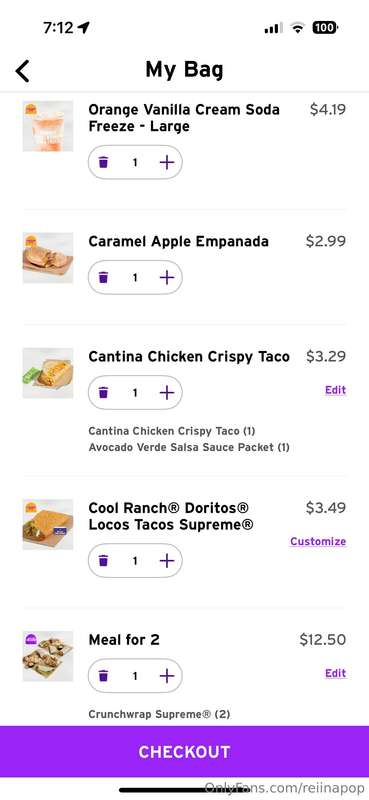The image size is (369, 800).
Task: Remove Meal for 2 using trash icon
Action: (104, 676)
